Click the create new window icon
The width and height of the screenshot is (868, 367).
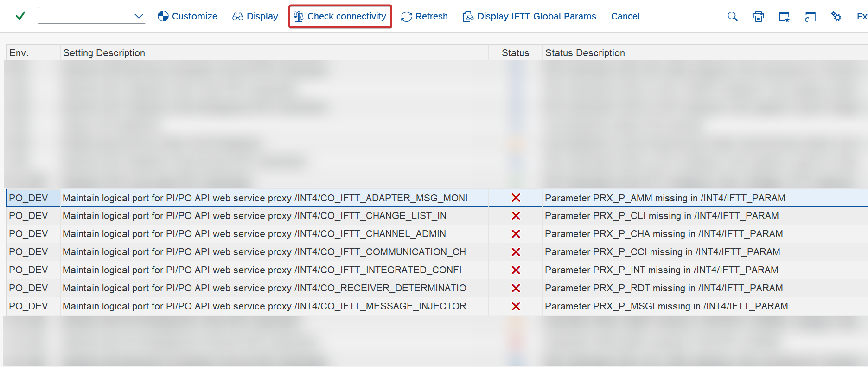pos(784,16)
